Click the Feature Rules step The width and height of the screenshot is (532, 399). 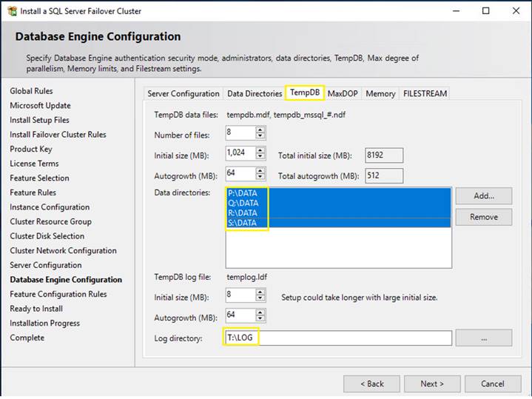click(33, 192)
